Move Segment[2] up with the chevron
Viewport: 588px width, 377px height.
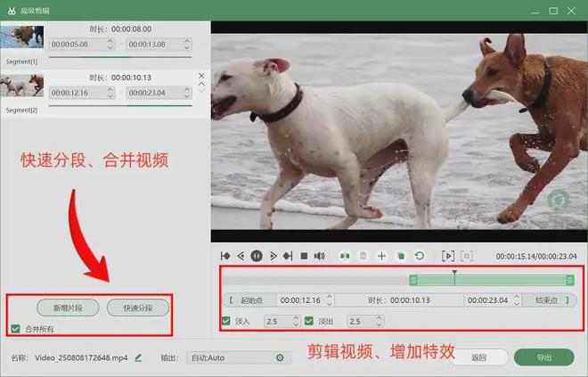point(201,84)
